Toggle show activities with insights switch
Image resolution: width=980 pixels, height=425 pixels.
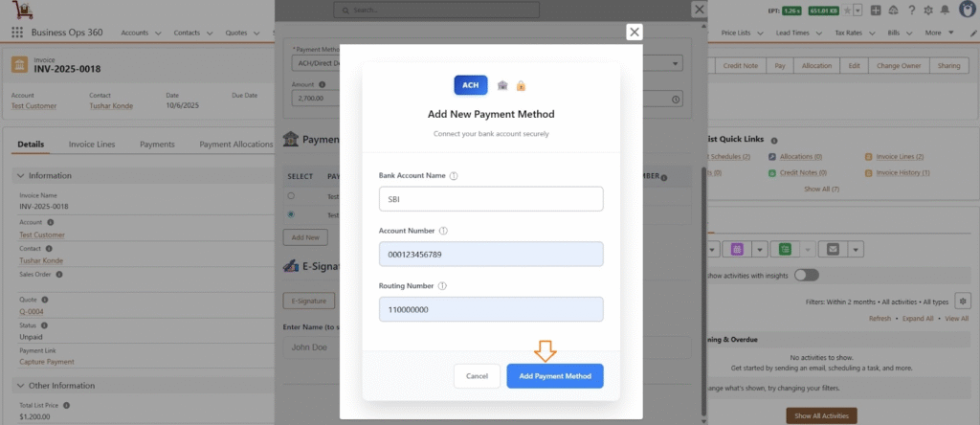tap(806, 275)
